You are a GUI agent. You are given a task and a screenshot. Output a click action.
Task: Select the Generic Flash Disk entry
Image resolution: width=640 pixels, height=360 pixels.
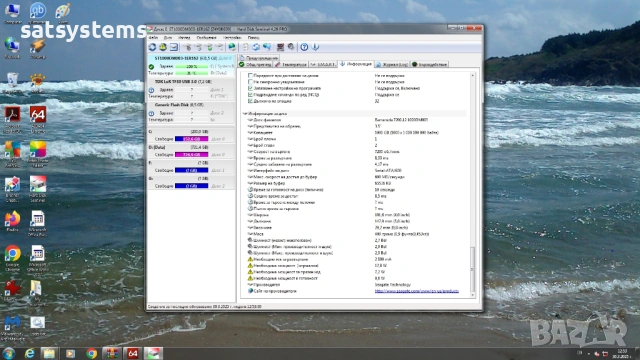(191, 113)
